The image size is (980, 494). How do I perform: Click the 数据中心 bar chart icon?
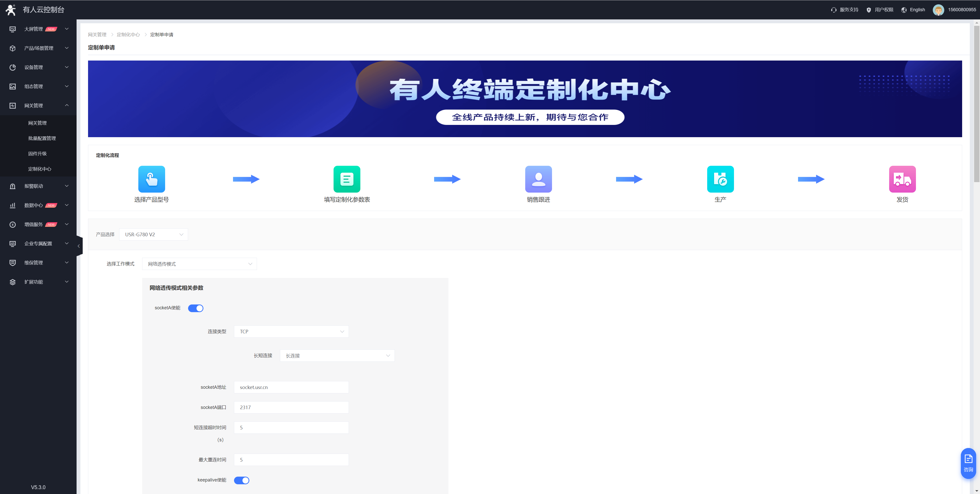[x=13, y=205]
